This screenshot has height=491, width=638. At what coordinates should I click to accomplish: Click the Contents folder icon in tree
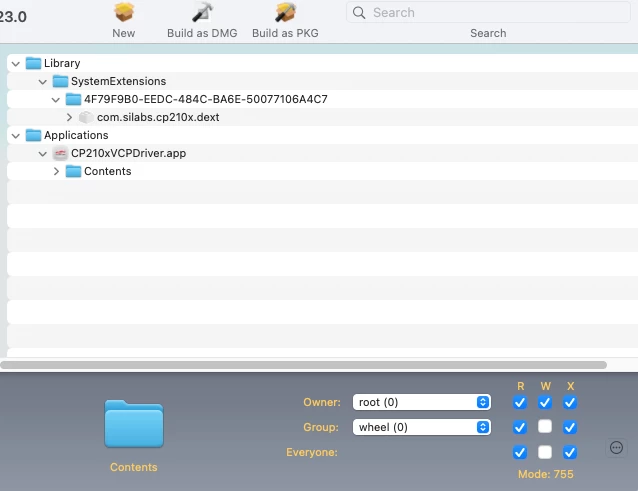[73, 171]
